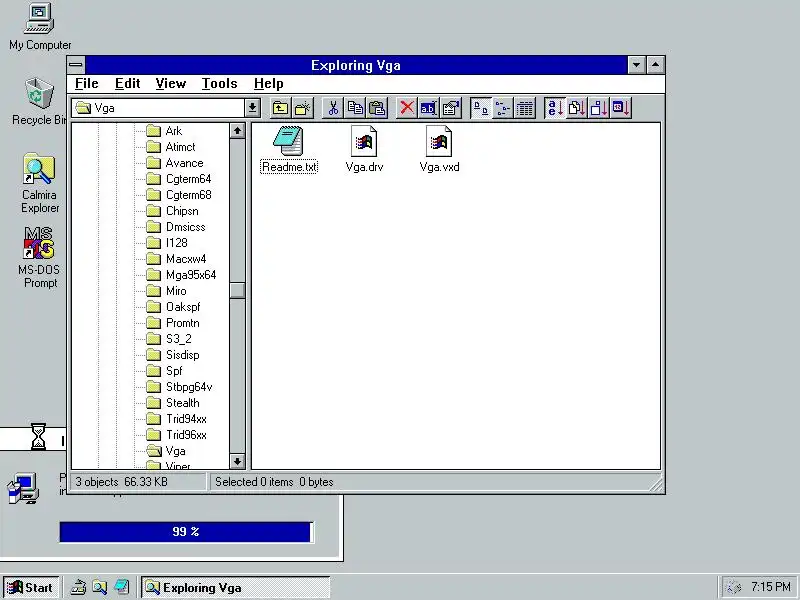Select the Atimct folder in tree
The height and width of the screenshot is (600, 800).
coord(171,147)
